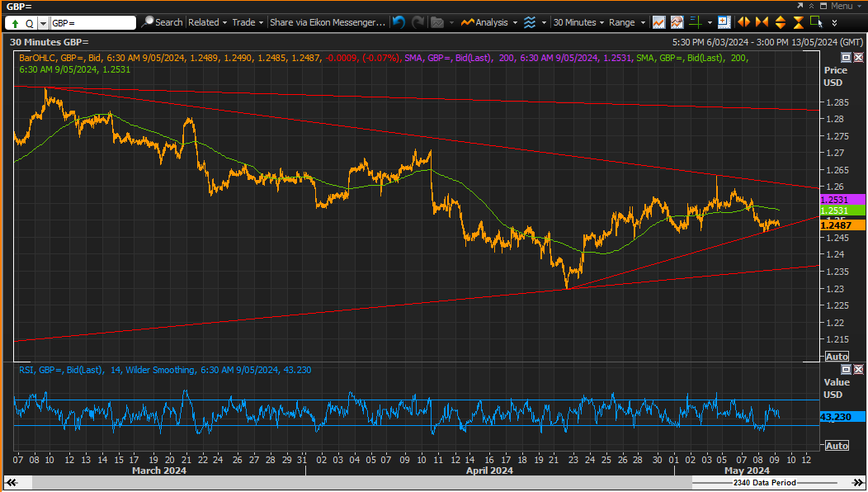868x492 pixels.
Task: Click the blue Undo arrow
Action: [x=399, y=22]
